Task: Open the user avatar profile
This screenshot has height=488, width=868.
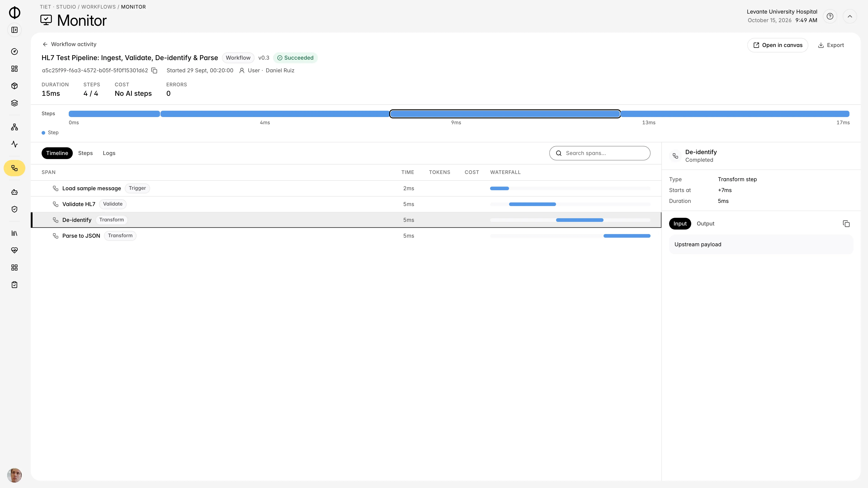Action: coord(14,475)
